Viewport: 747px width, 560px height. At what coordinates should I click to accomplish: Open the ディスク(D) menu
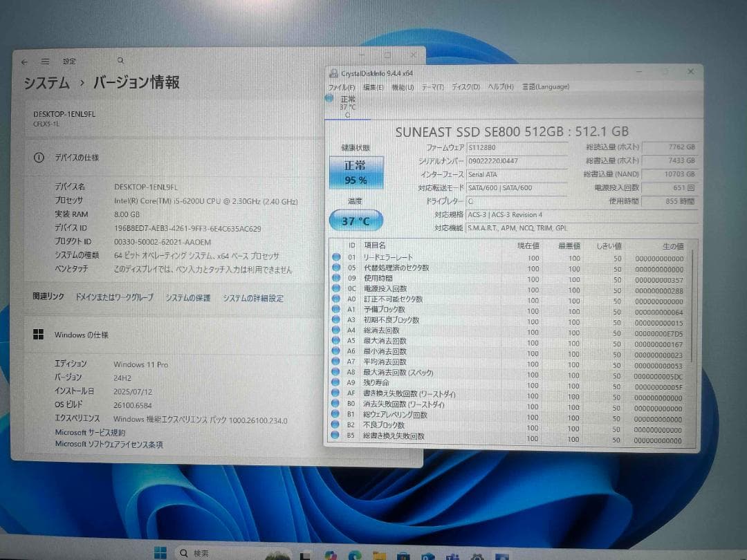point(465,88)
